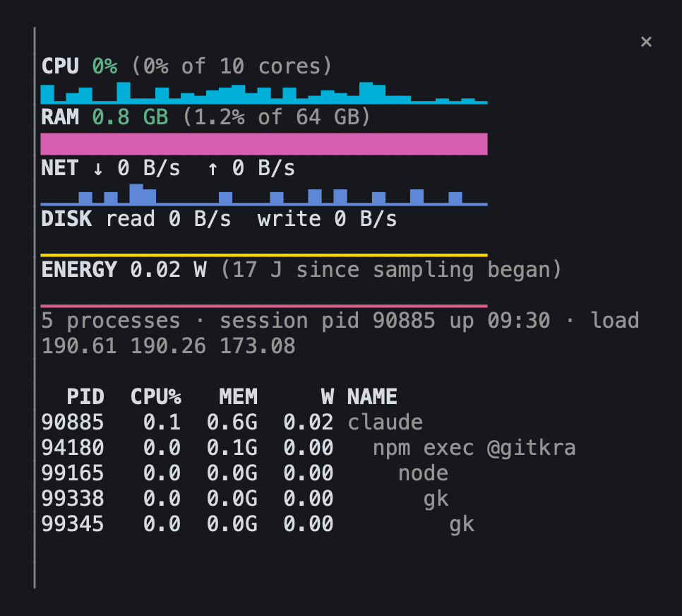
Task: Click the pink RAM usage bar
Action: click(x=264, y=144)
